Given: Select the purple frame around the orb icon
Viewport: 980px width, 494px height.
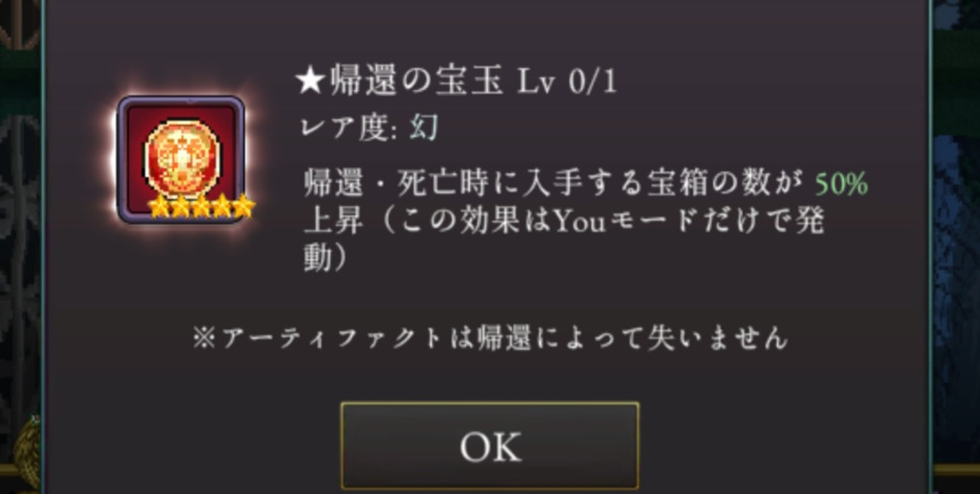Looking at the screenshot, I should point(181,160).
